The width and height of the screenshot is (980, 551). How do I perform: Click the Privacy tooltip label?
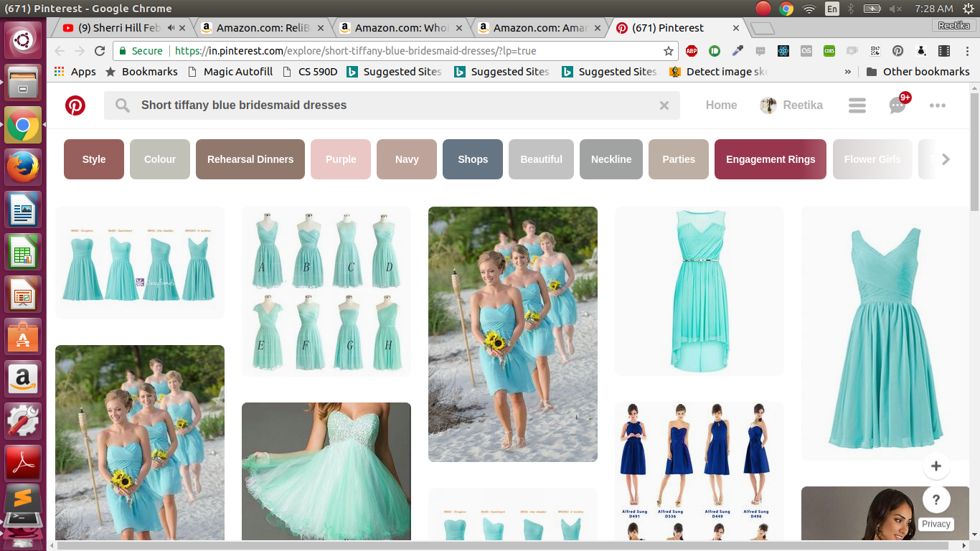[936, 524]
